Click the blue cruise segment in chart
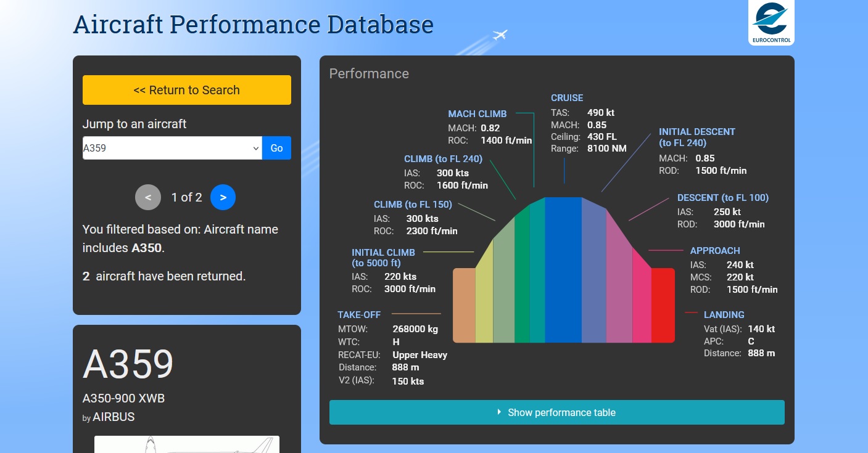Screen dimensions: 868x453 [563, 271]
